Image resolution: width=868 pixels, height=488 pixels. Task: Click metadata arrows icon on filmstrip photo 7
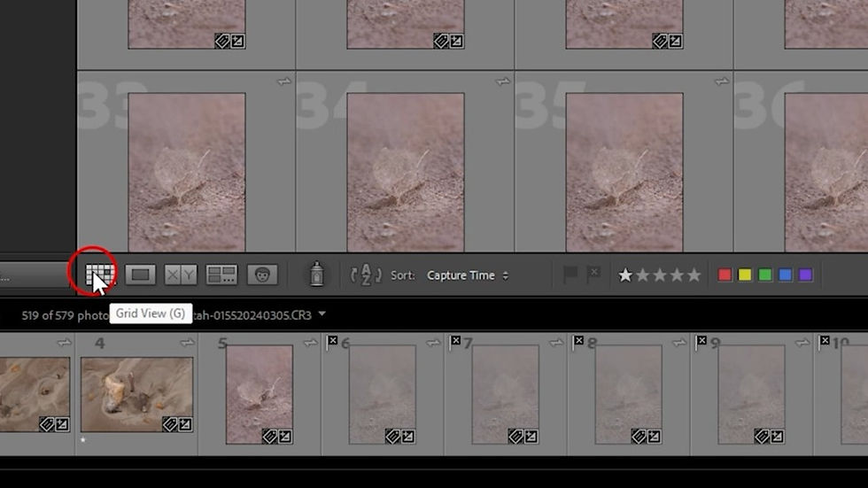coord(556,343)
